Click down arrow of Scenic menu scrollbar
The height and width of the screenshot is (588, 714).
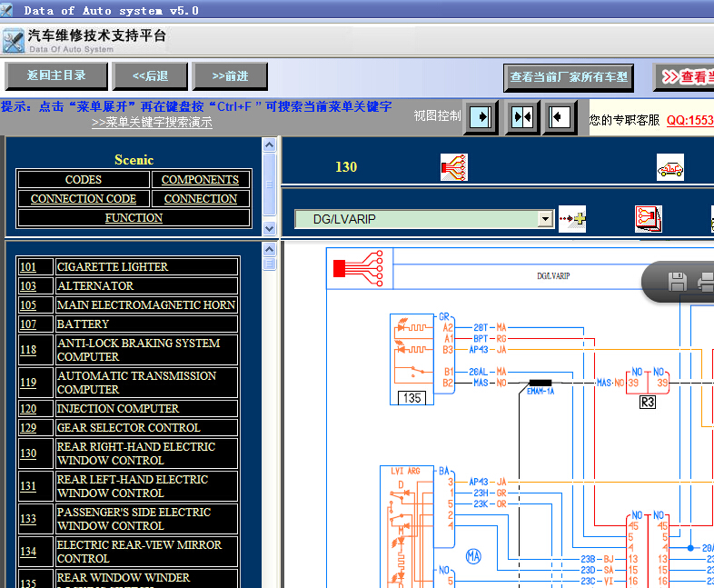point(270,229)
